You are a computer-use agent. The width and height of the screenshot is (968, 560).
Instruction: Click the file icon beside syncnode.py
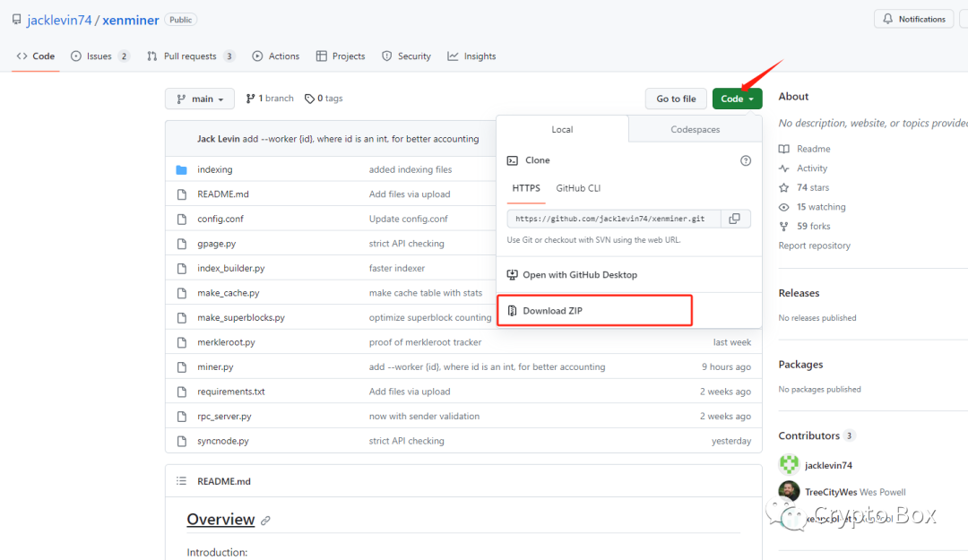point(181,442)
